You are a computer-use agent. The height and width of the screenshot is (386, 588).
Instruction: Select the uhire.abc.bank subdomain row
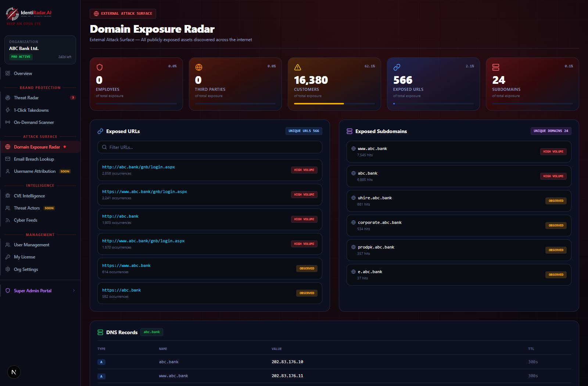click(x=459, y=201)
